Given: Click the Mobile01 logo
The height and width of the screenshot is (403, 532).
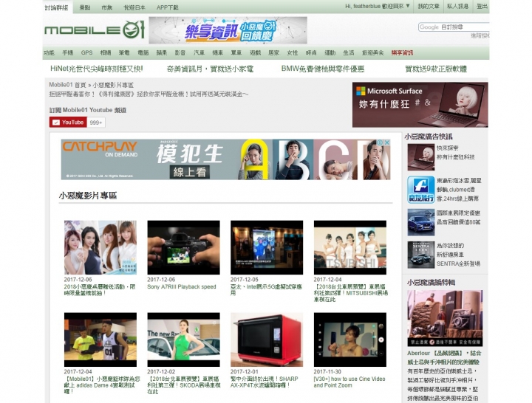Looking at the screenshot, I should 95,30.
